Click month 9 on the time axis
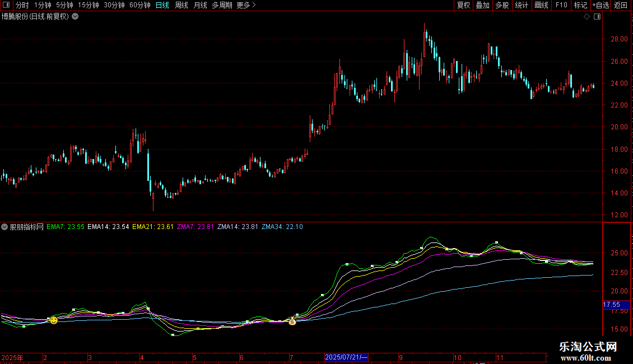 [x=401, y=357]
